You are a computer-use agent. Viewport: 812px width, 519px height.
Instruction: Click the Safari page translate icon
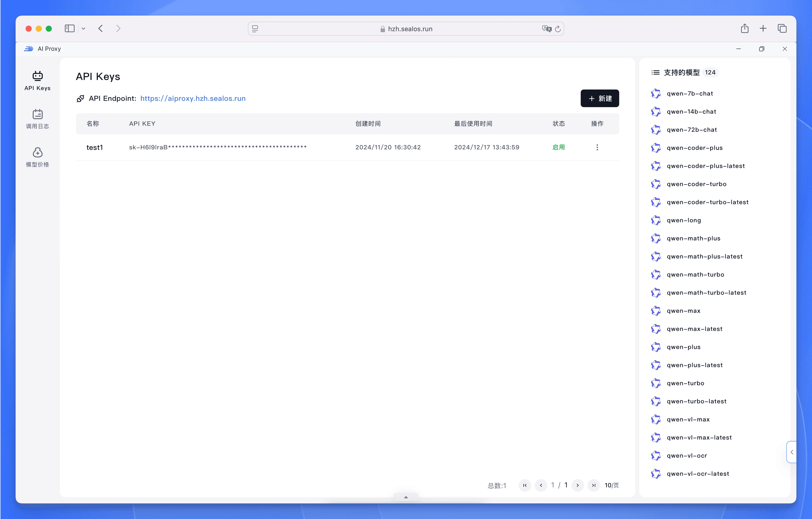pyautogui.click(x=547, y=29)
